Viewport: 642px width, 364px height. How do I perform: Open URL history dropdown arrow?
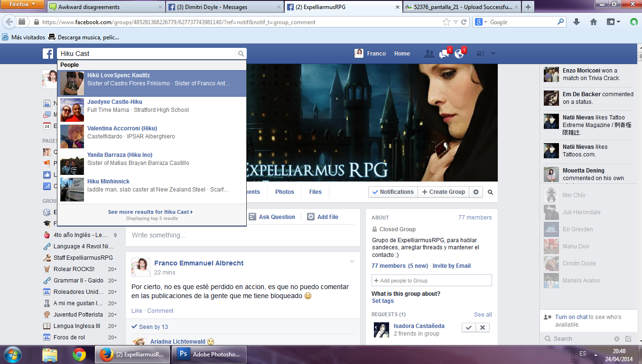tap(456, 22)
